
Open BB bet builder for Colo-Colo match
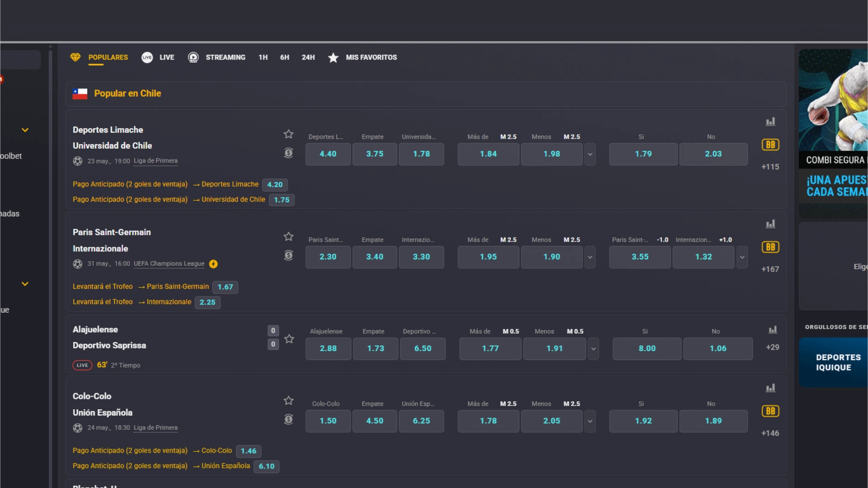(x=770, y=411)
